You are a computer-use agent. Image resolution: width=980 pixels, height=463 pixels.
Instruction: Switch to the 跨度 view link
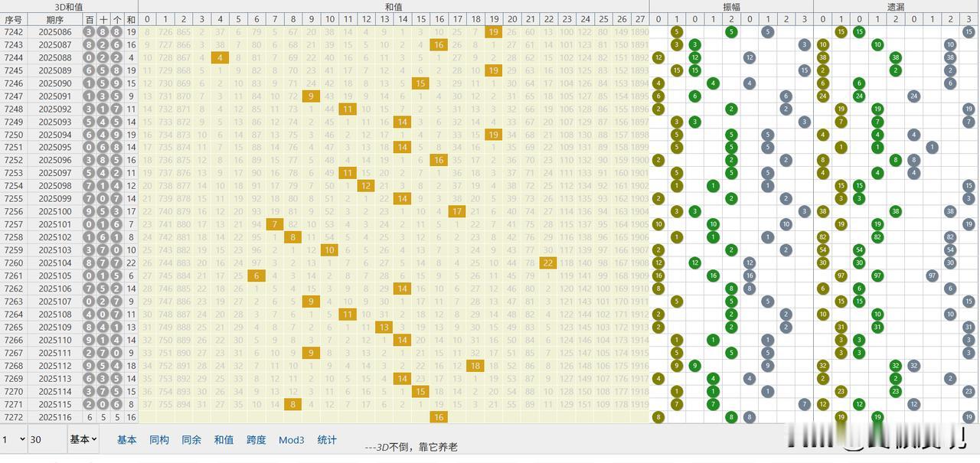(x=256, y=440)
